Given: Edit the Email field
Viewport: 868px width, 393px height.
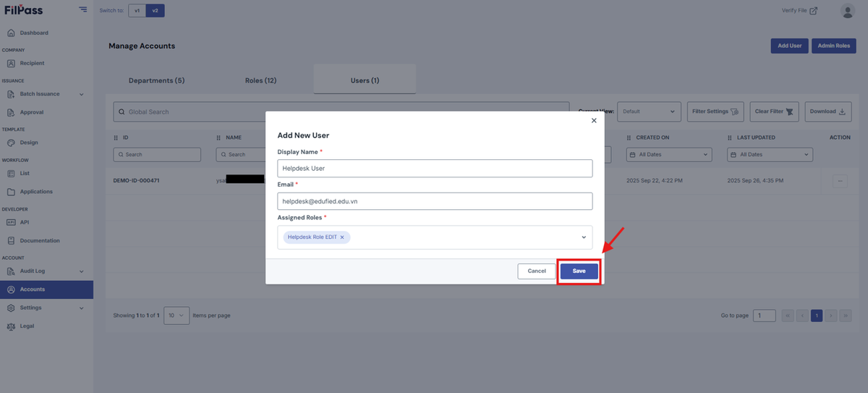Looking at the screenshot, I should coord(435,201).
